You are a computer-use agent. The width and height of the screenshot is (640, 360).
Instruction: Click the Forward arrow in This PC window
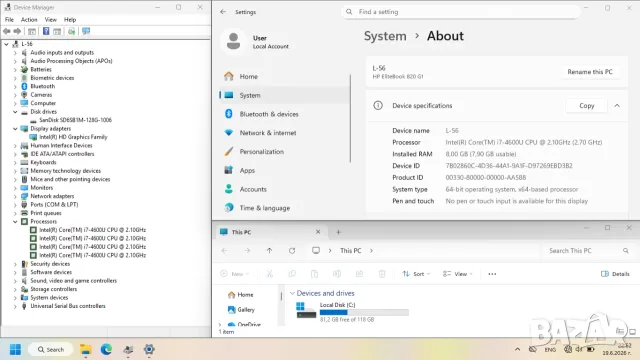coord(247,251)
